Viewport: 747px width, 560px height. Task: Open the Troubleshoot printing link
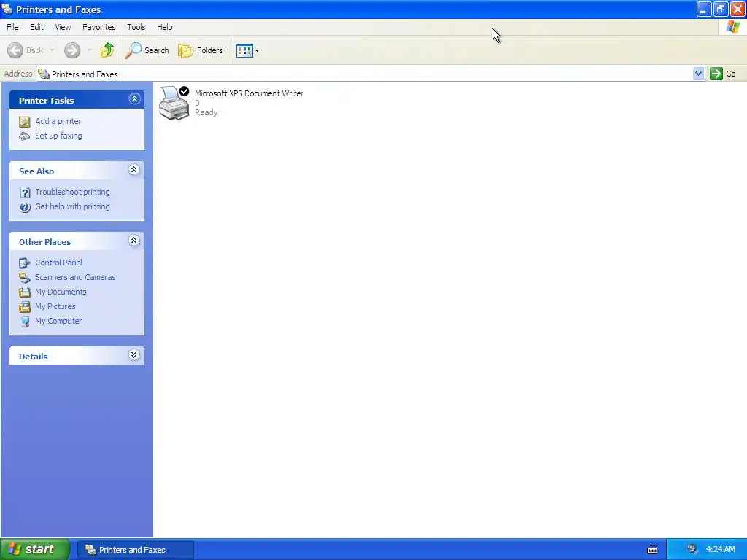72,192
